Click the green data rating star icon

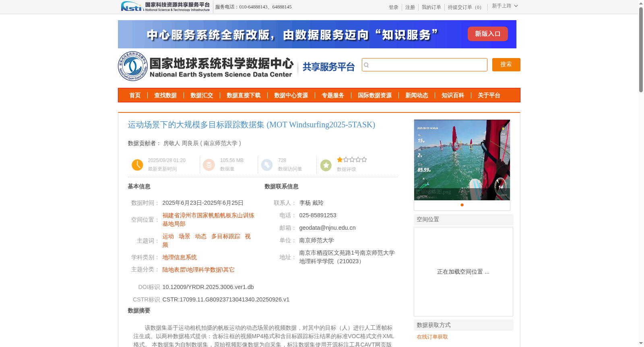[326, 165]
